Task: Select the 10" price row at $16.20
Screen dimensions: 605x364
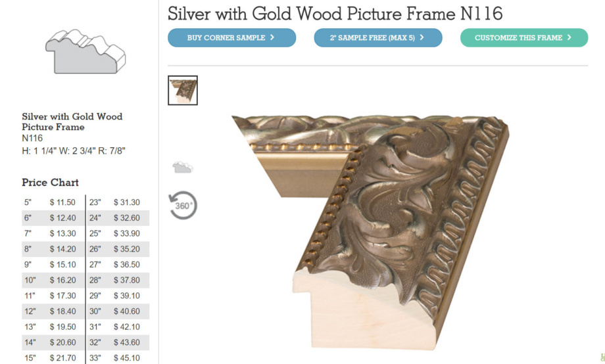Action: click(53, 281)
